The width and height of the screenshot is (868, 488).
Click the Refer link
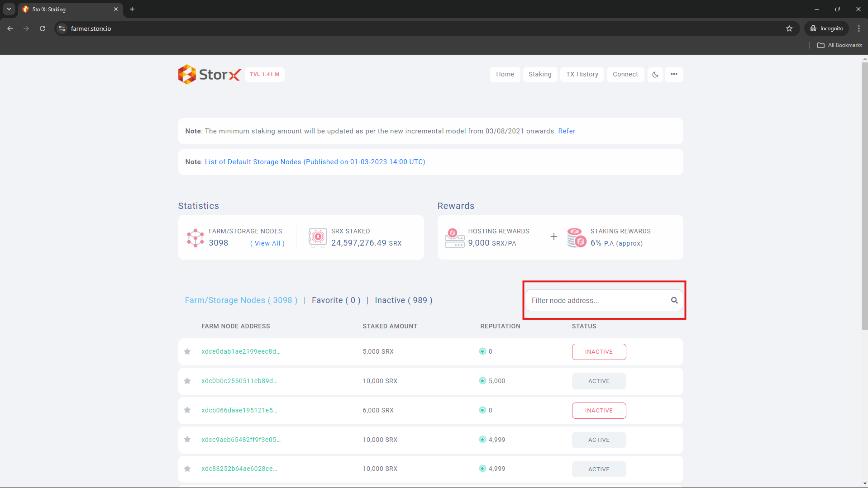567,131
